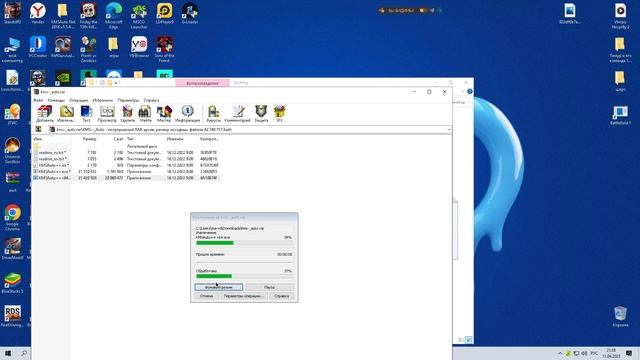Open the Файл menu in WinRAR
The height and width of the screenshot is (360, 640).
(38, 100)
